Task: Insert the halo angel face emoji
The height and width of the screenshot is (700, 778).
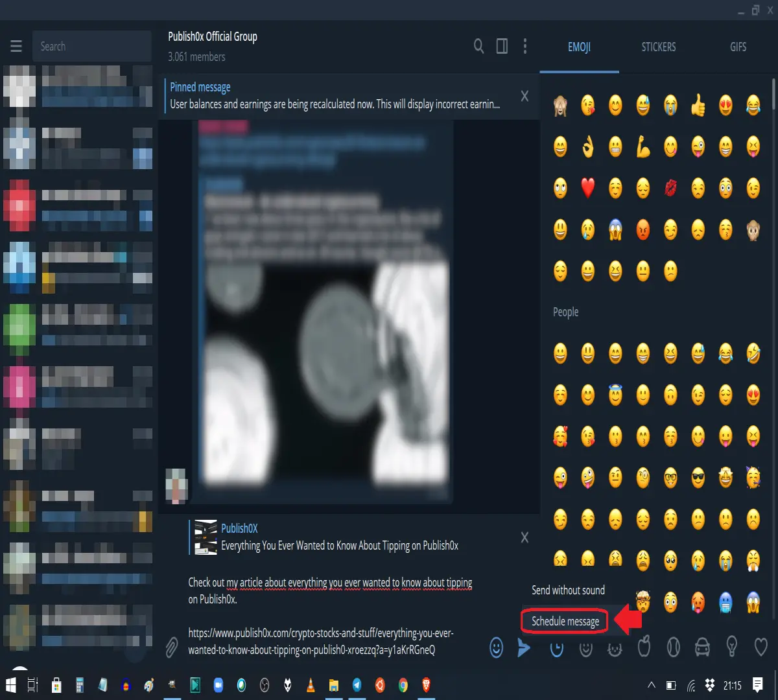Action: (x=615, y=395)
